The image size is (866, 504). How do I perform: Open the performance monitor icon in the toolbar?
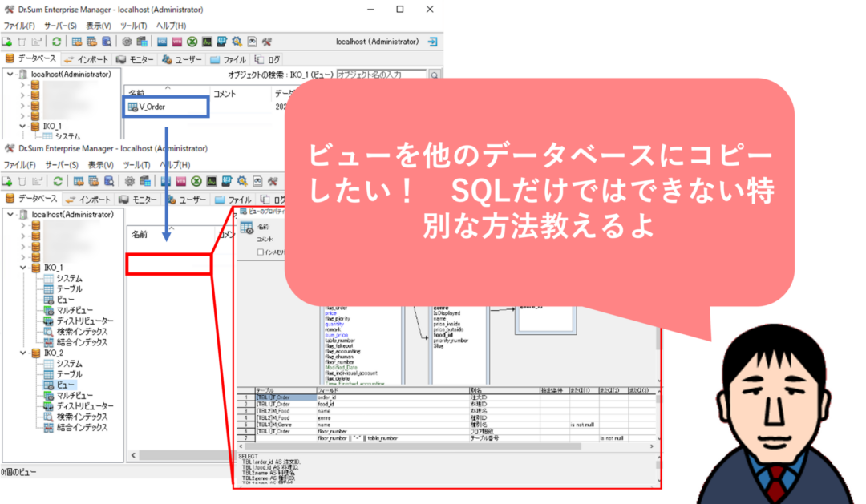coord(206,40)
